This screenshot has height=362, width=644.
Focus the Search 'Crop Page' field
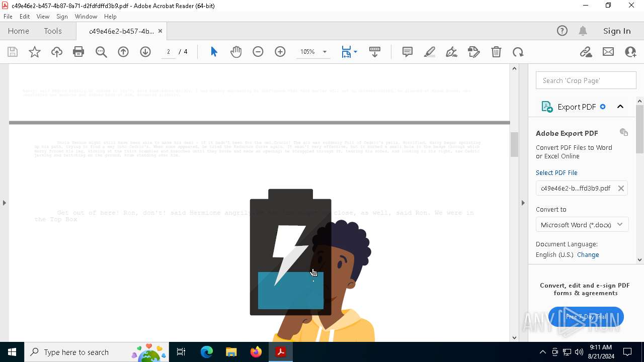click(x=586, y=80)
